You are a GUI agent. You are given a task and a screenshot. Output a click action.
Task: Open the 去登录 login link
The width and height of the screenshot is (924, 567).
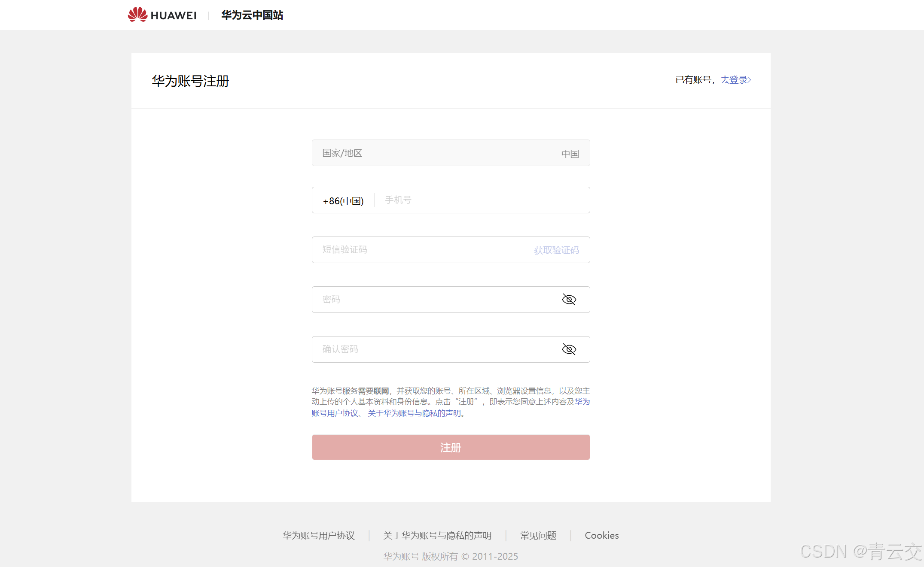tap(735, 80)
